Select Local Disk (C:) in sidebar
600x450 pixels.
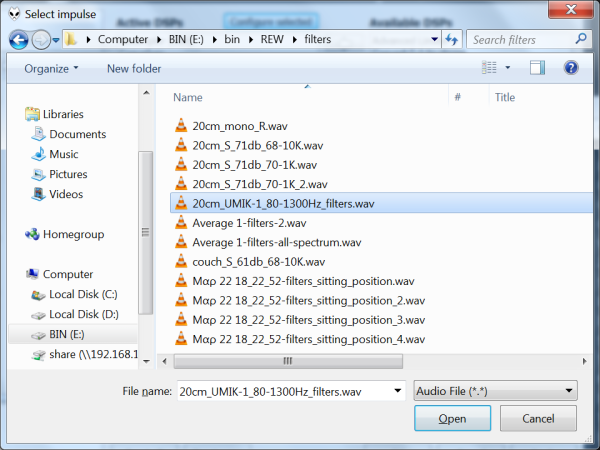[x=82, y=294]
